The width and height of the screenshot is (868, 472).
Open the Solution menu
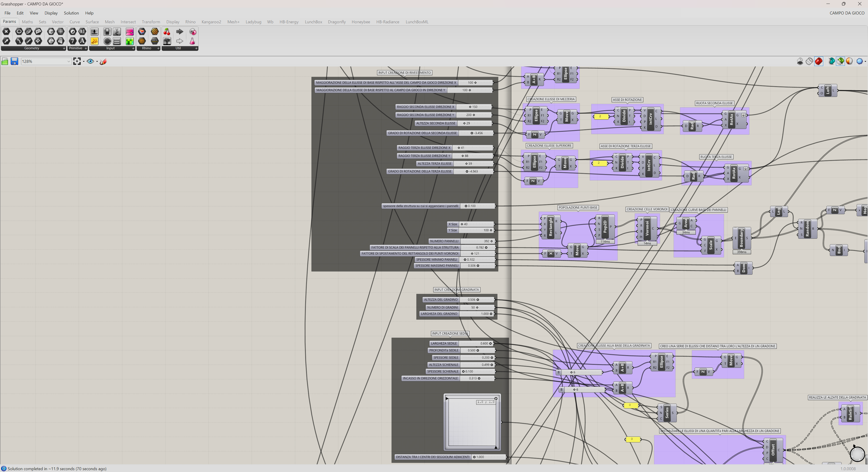click(x=71, y=13)
